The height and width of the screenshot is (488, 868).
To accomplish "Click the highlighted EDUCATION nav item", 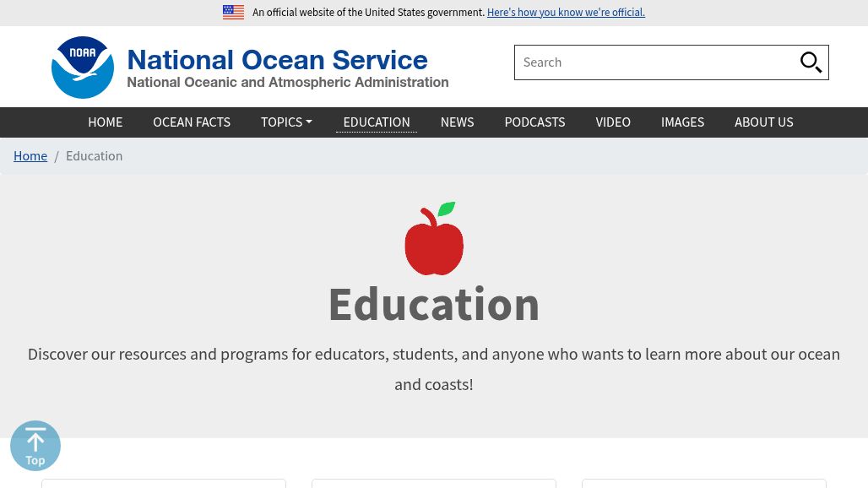I will 376,122.
